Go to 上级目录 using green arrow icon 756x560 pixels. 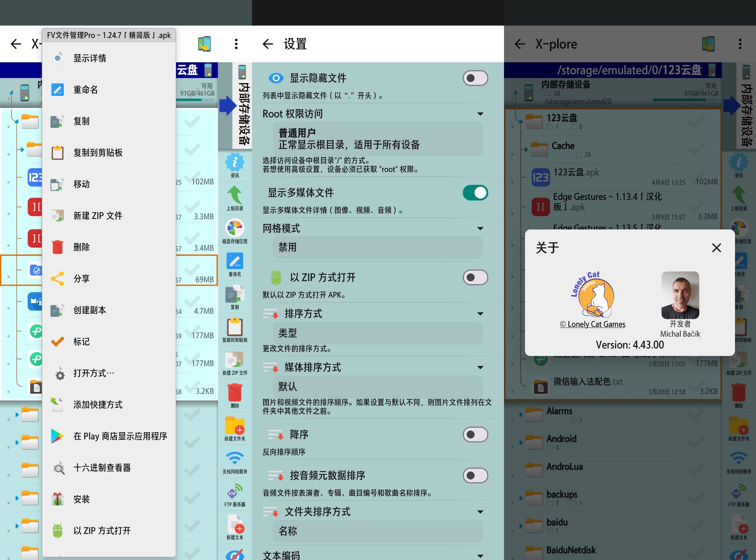click(235, 198)
